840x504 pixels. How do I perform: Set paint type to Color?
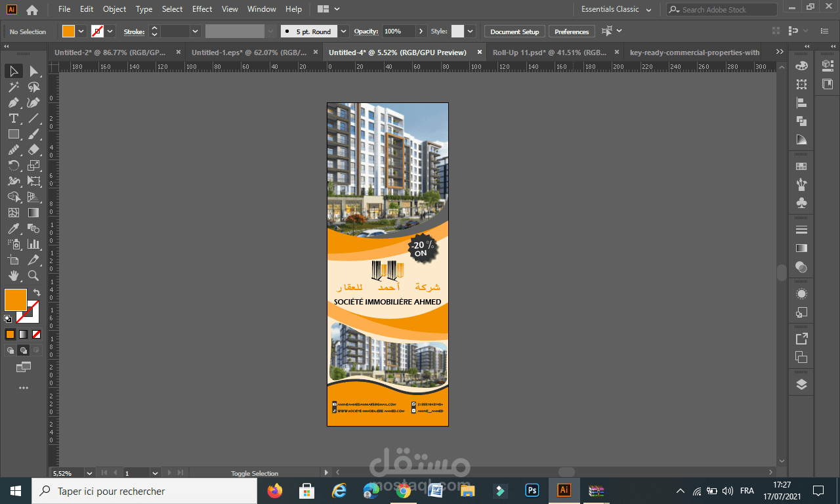pos(10,334)
